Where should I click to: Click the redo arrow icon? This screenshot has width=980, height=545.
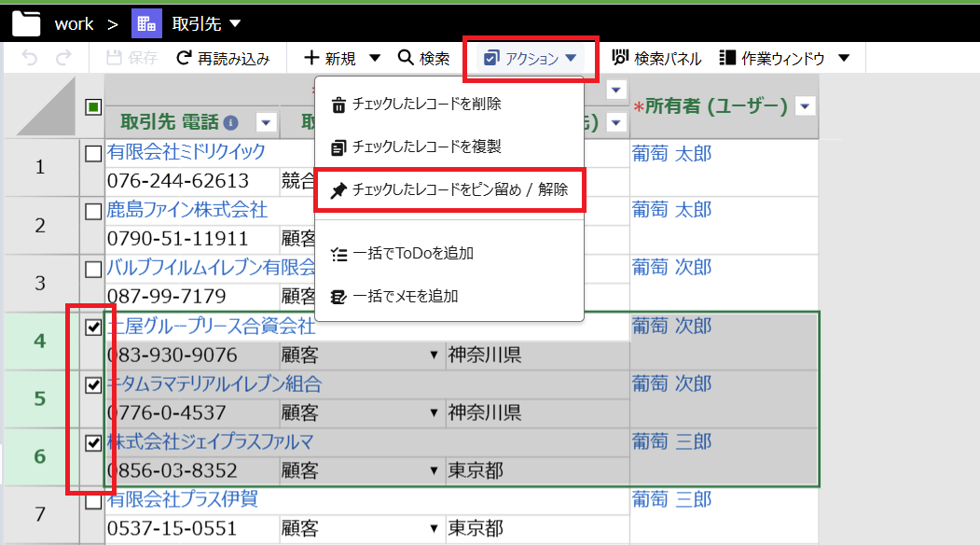[x=63, y=58]
